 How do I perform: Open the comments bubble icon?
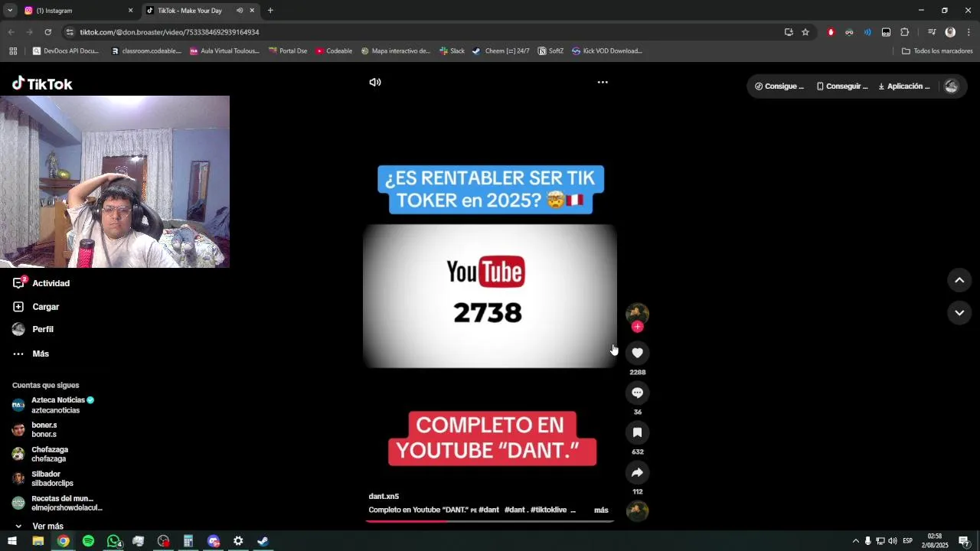[x=637, y=393]
